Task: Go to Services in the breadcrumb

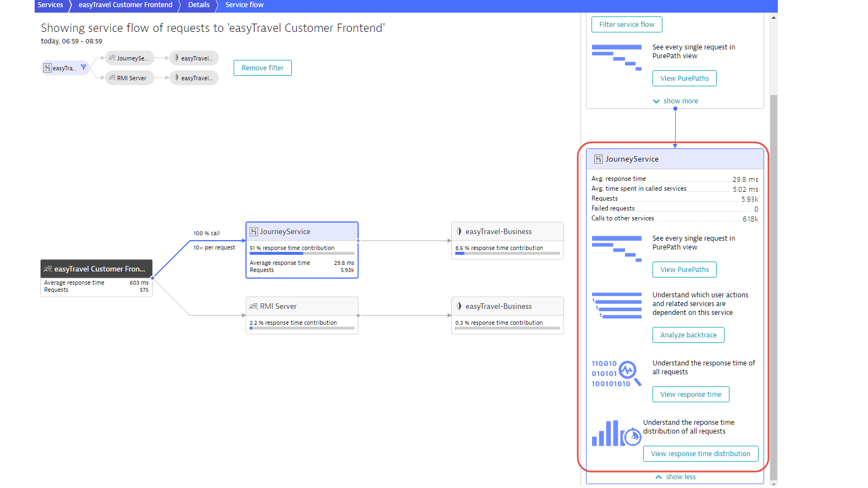Action: point(51,5)
